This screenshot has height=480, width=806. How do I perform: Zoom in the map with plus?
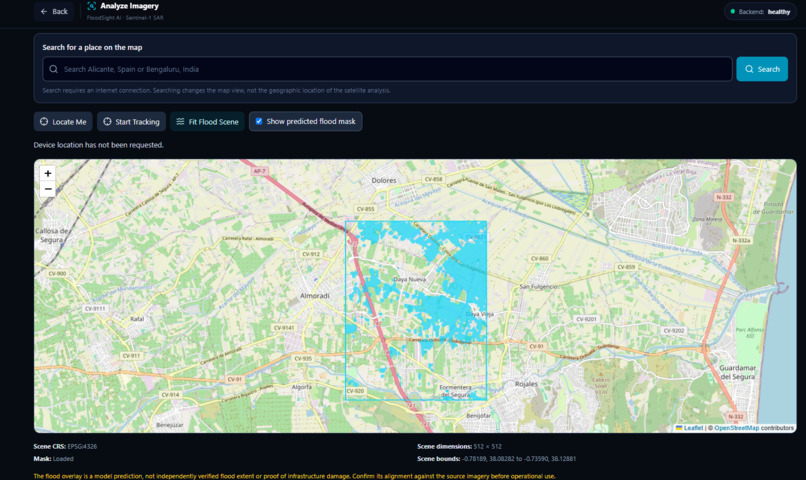pos(48,174)
